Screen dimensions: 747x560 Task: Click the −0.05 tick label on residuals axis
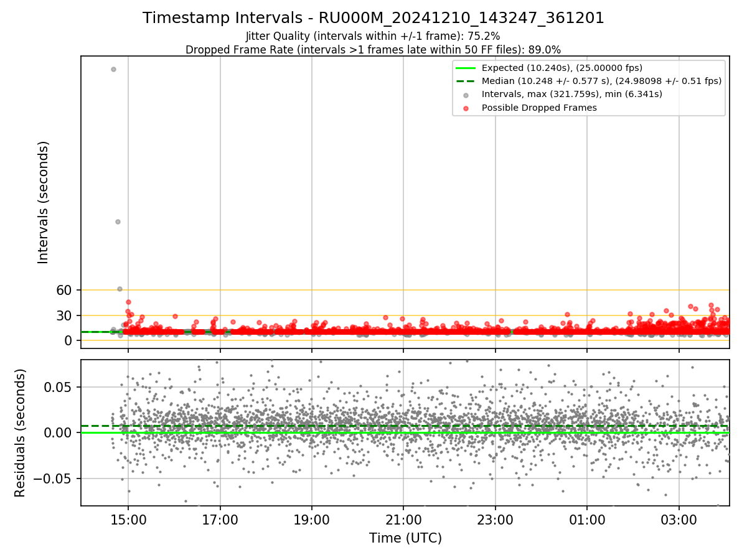(x=53, y=479)
